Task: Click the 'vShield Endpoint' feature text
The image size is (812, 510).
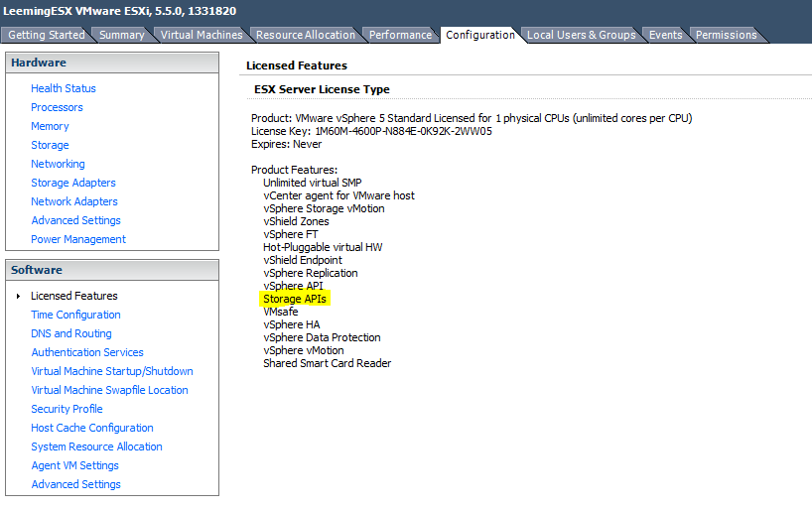Action: click(303, 260)
